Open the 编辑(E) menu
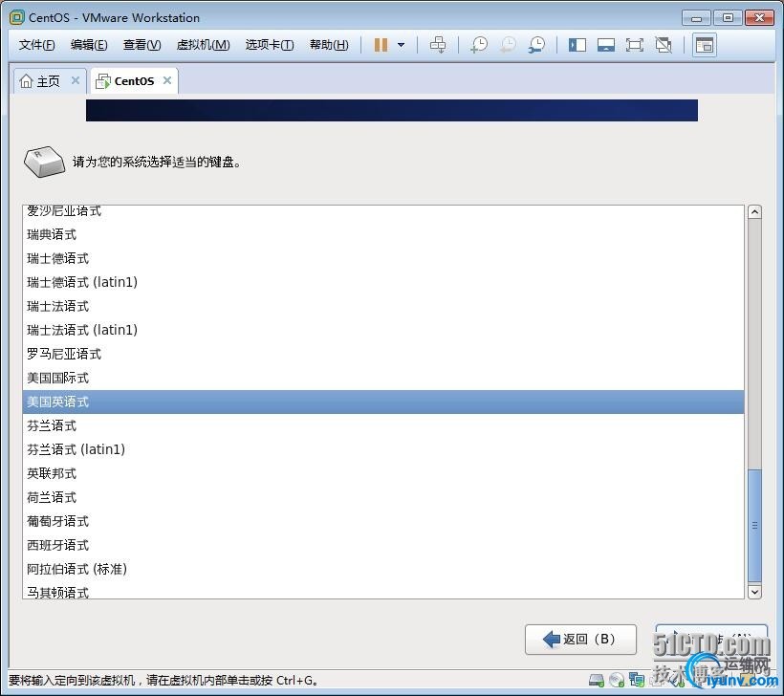This screenshot has width=784, height=696. point(89,45)
